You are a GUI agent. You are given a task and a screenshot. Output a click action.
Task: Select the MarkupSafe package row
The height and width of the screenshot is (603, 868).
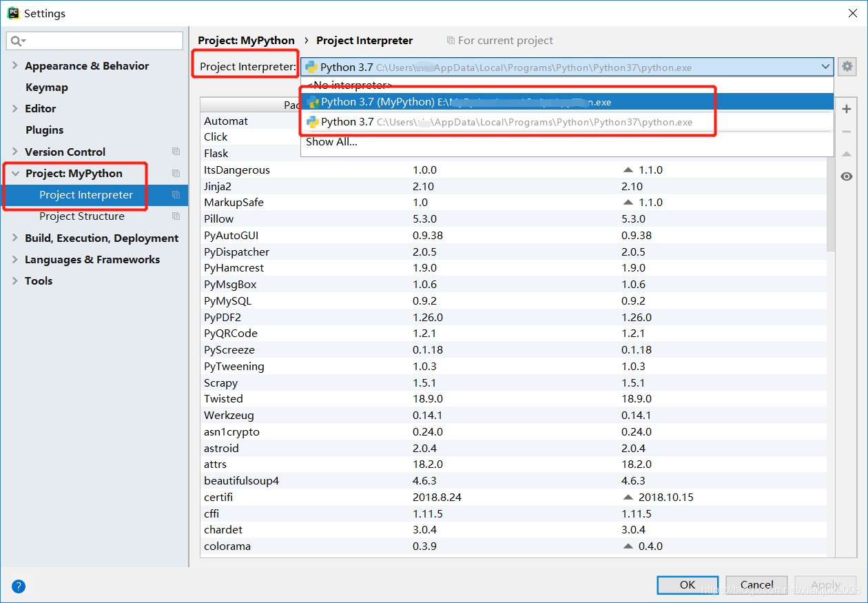point(514,203)
